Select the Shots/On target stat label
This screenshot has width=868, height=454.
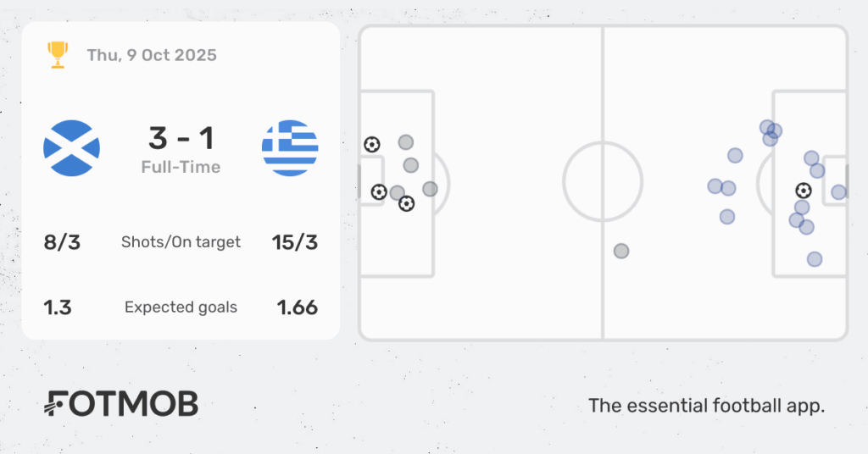(x=181, y=242)
